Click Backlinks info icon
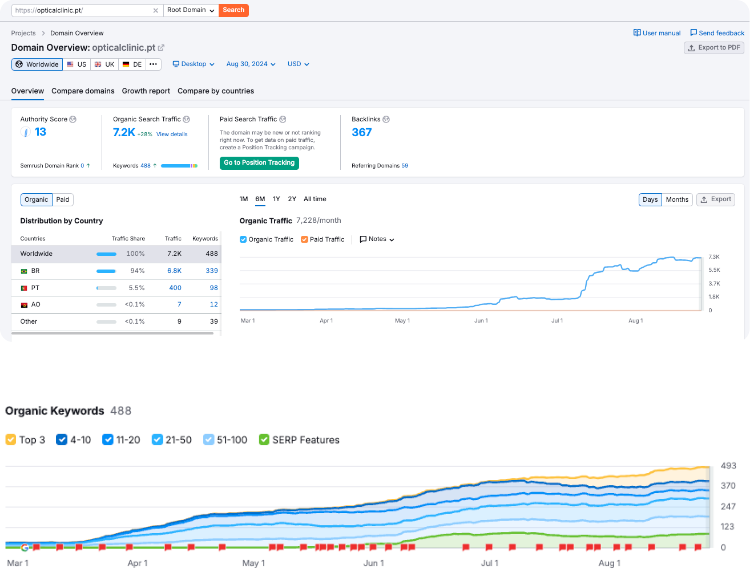 click(386, 120)
